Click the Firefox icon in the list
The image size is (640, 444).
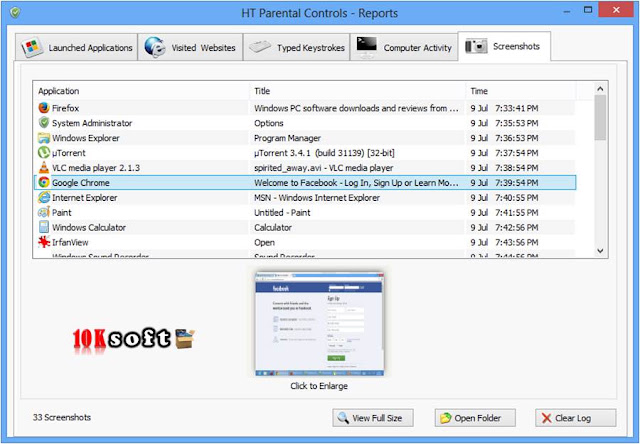(44, 108)
